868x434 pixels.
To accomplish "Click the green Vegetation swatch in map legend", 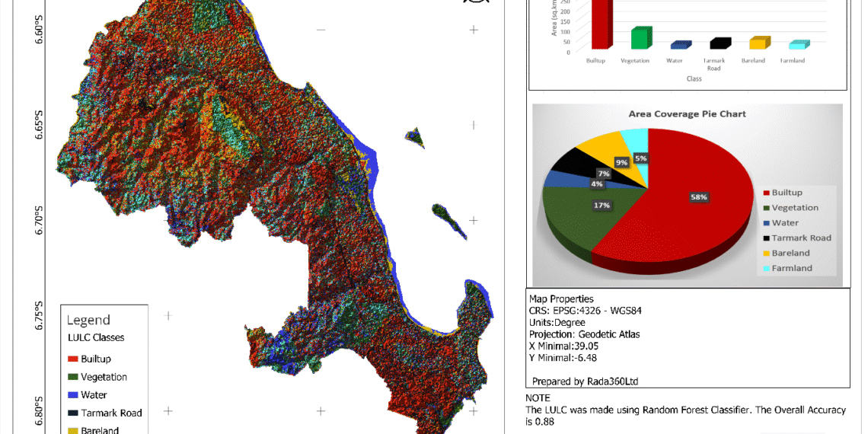I will (x=73, y=377).
